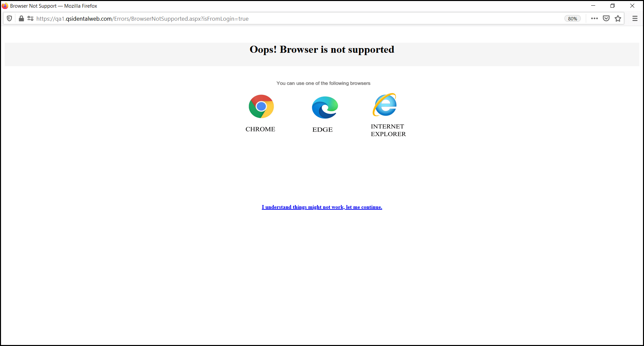Image resolution: width=644 pixels, height=346 pixels.
Task: Open the tracking protection shield icon
Action: pos(9,19)
